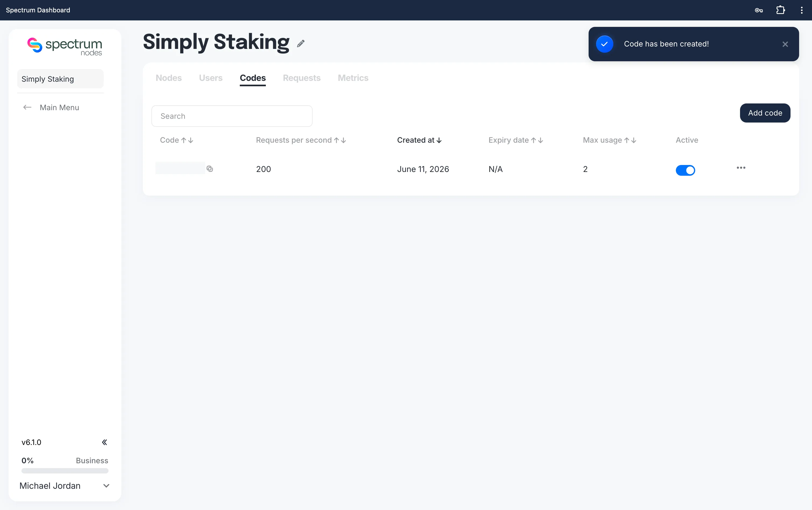Viewport: 812px width, 510px height.
Task: Switch to the Nodes tab
Action: tap(169, 78)
